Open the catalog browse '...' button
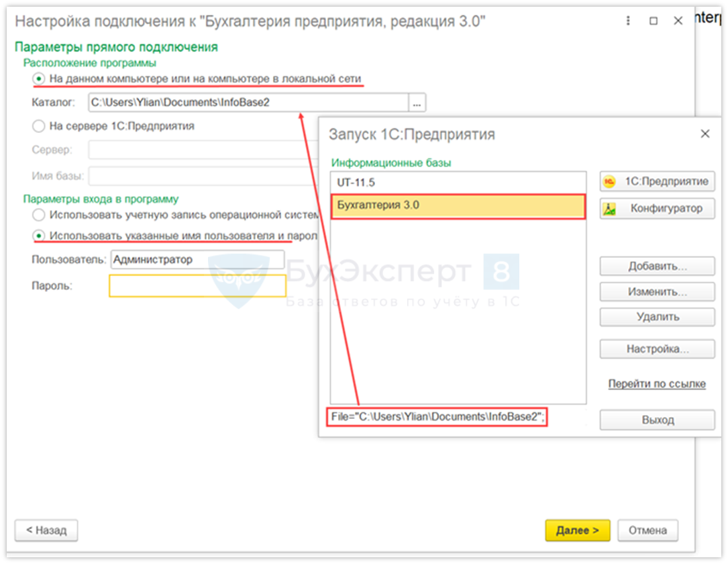 pos(417,103)
